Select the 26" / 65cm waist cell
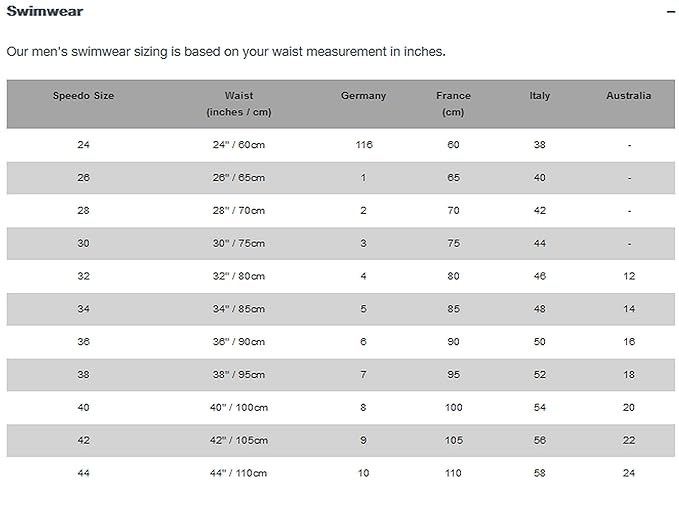Viewport: 679px width, 505px height. tap(239, 178)
